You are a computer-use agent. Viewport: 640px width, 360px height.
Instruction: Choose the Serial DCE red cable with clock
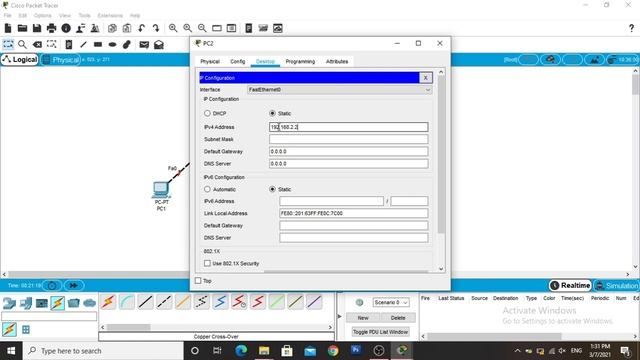[x=239, y=302]
